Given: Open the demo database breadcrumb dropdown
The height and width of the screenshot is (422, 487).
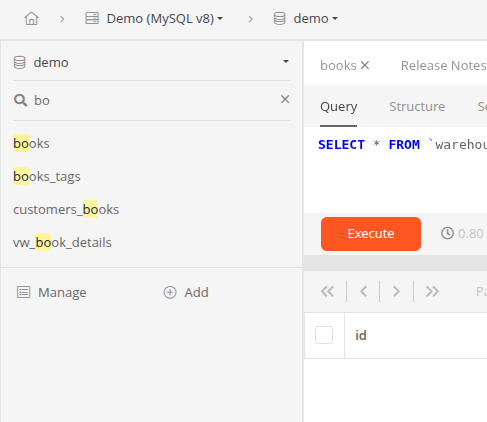Looking at the screenshot, I should point(315,19).
